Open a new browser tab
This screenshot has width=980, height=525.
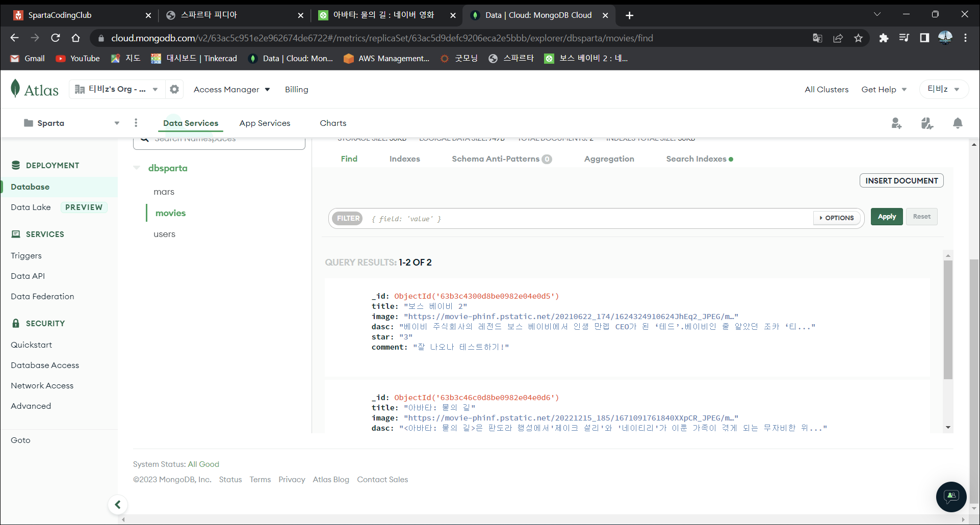[x=629, y=15]
